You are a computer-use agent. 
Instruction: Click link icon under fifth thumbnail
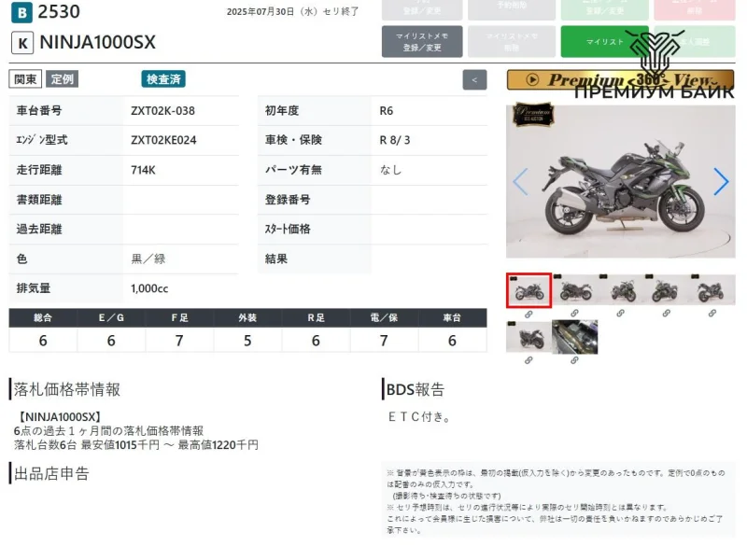click(712, 314)
